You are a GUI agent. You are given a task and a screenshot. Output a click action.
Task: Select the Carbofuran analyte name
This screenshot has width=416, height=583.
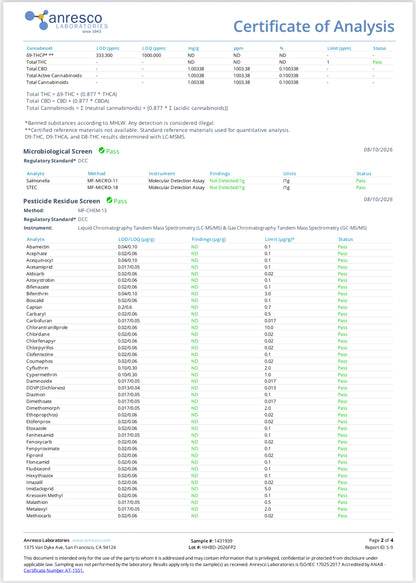pyautogui.click(x=39, y=321)
